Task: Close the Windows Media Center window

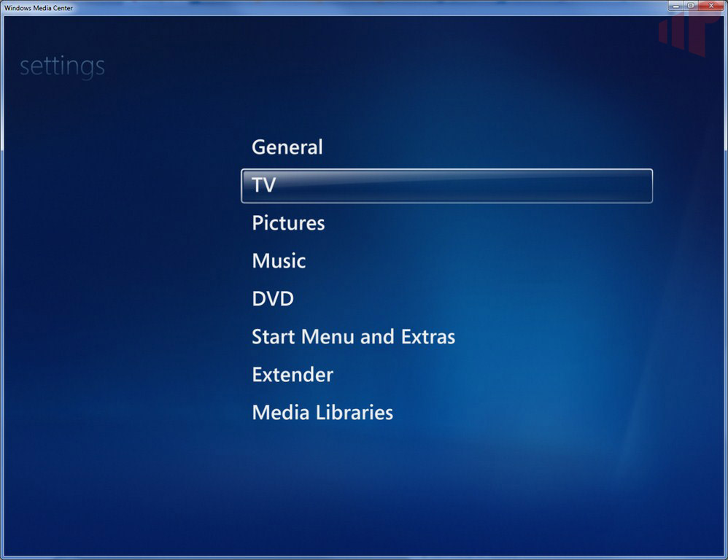Action: [x=710, y=6]
